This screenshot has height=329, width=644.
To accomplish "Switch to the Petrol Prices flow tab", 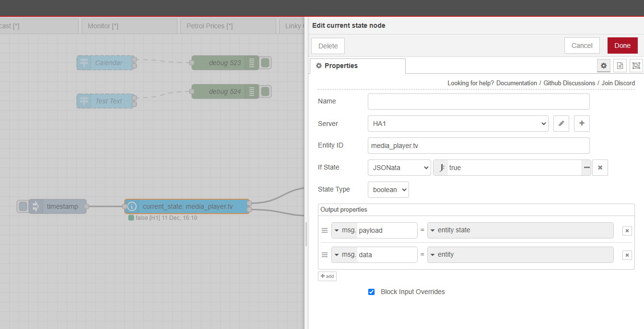I will [210, 26].
